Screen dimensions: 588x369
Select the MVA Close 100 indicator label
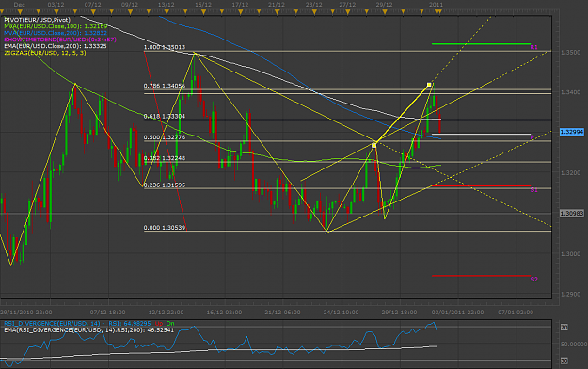tap(56, 26)
